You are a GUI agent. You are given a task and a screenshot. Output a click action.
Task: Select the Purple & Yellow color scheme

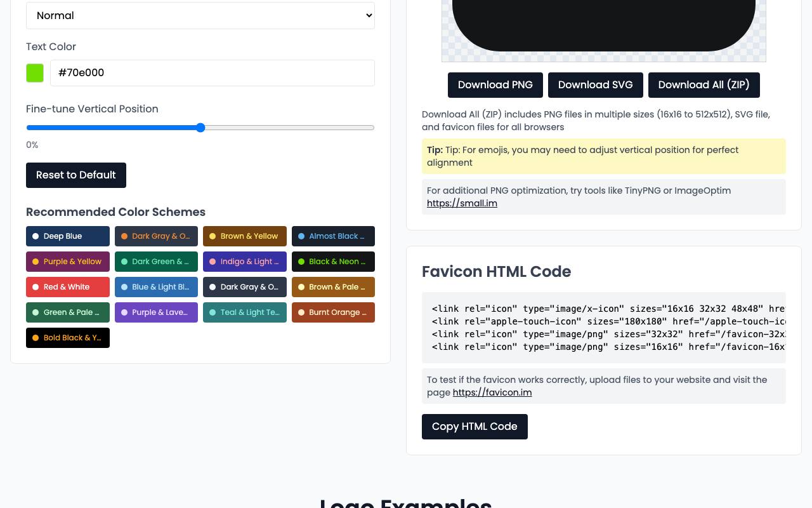coord(68,262)
